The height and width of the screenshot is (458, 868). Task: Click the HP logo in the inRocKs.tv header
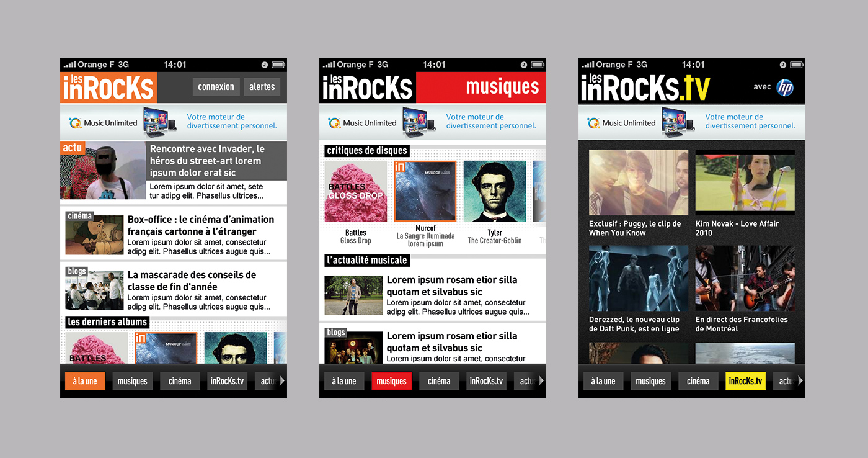click(785, 88)
